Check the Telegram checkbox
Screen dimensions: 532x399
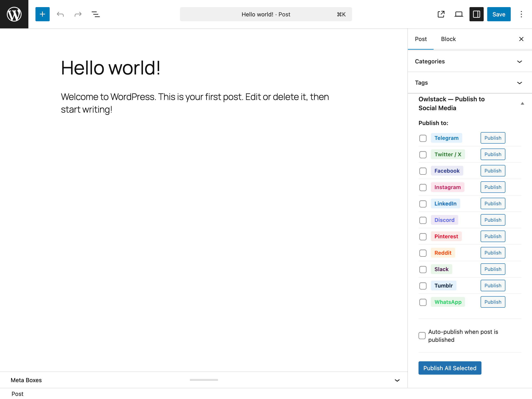coord(423,138)
